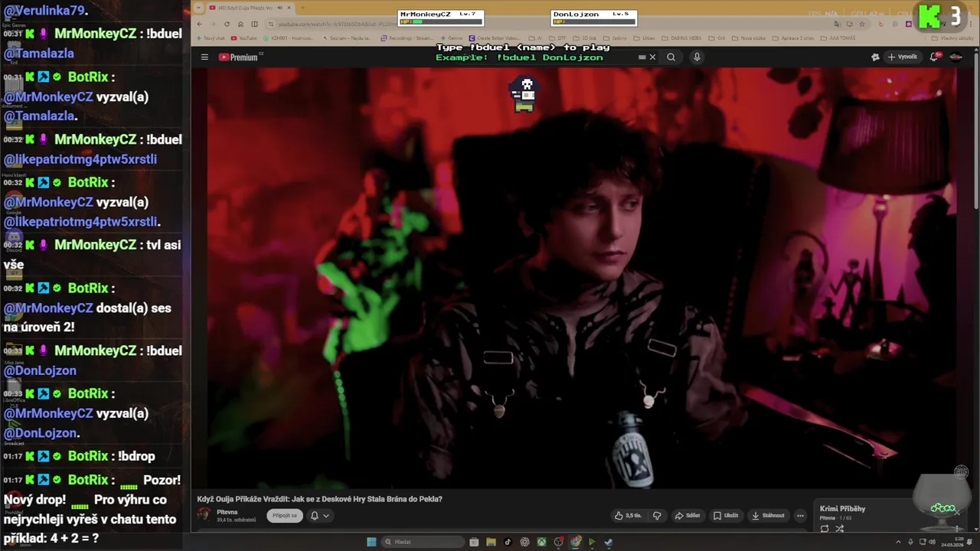Open Steam from the taskbar

pos(609,542)
